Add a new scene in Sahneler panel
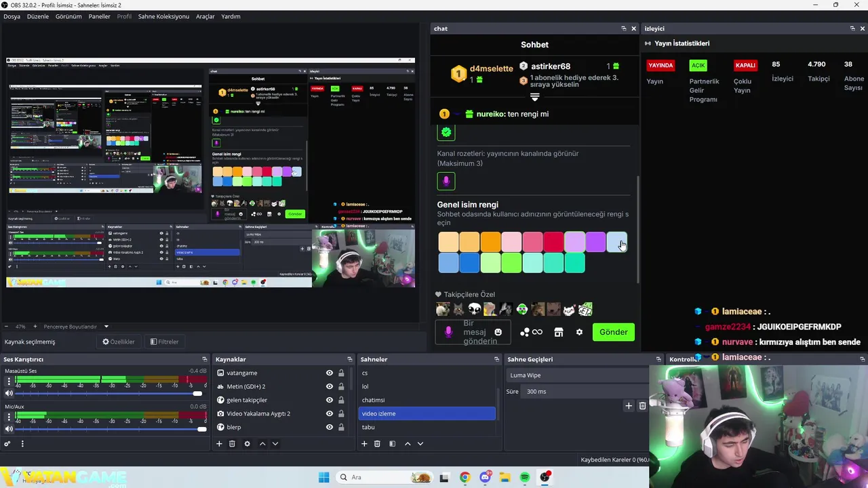The image size is (868, 488). (x=364, y=444)
